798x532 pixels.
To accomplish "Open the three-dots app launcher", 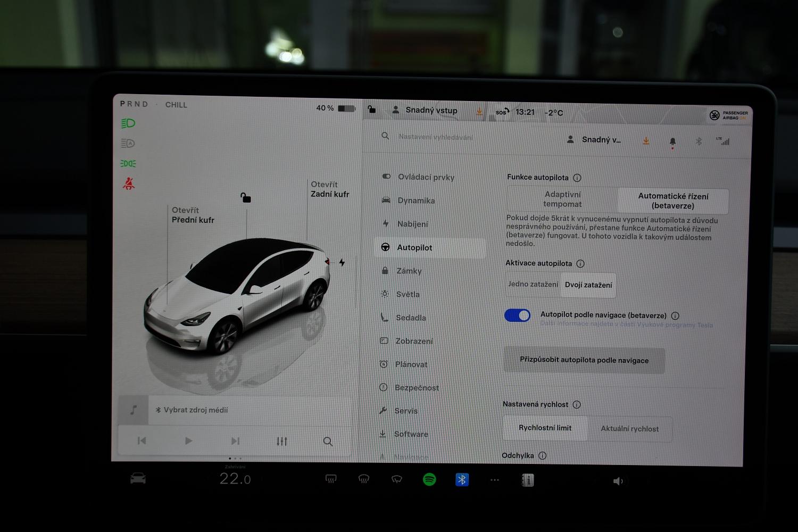I will pyautogui.click(x=495, y=480).
